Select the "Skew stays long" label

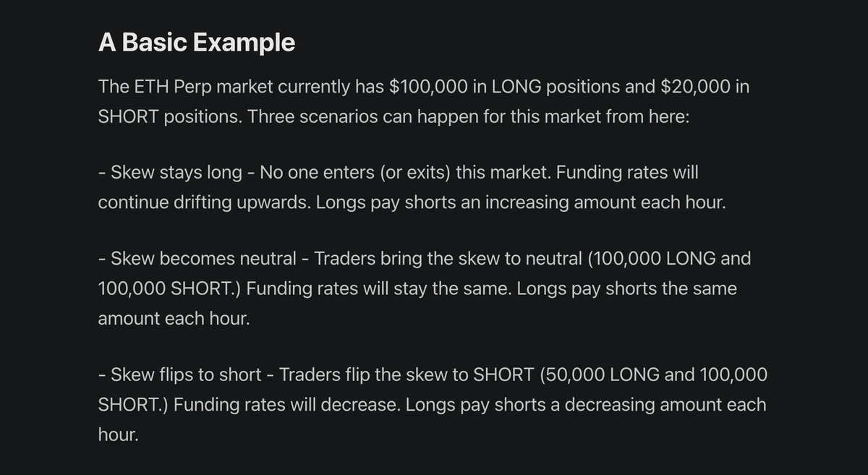[176, 174]
